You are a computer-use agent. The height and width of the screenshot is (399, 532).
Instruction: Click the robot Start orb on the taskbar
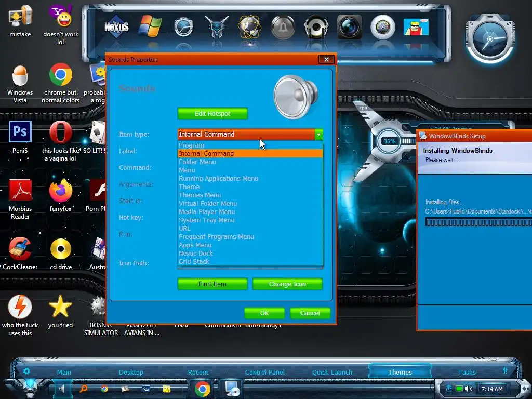tap(31, 387)
